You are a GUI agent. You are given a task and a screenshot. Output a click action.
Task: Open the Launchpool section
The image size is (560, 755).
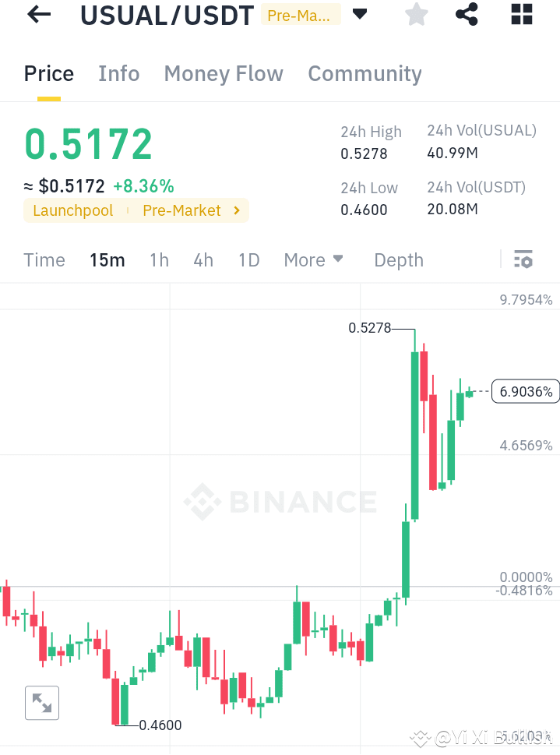click(x=72, y=210)
